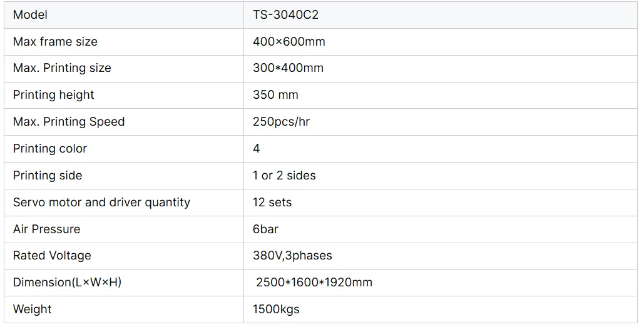Select the Air Pressure label

[46, 229]
